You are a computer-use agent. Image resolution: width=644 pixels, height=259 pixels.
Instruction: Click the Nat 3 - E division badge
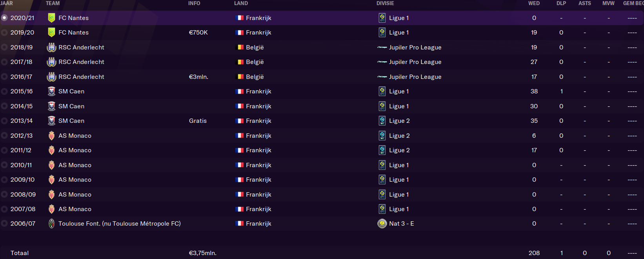tap(382, 223)
